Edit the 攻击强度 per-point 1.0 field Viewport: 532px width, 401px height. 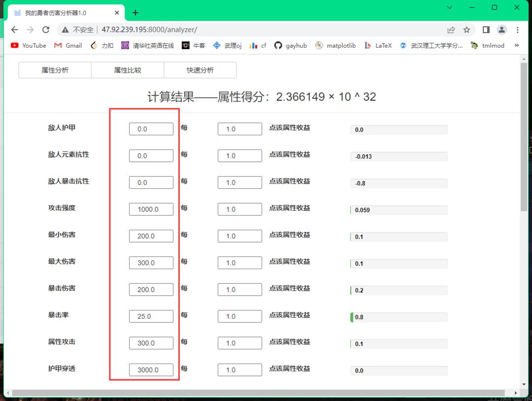point(240,209)
